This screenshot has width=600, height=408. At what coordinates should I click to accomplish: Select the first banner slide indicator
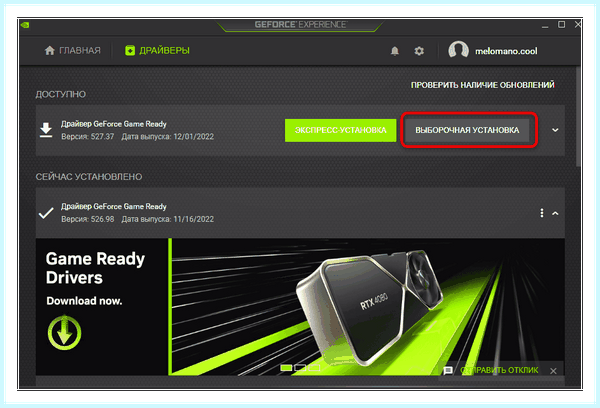point(286,368)
